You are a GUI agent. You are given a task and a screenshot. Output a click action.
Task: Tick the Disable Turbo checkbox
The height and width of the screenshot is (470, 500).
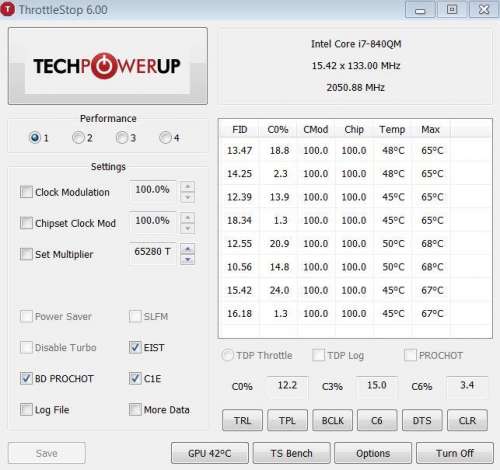coord(26,347)
